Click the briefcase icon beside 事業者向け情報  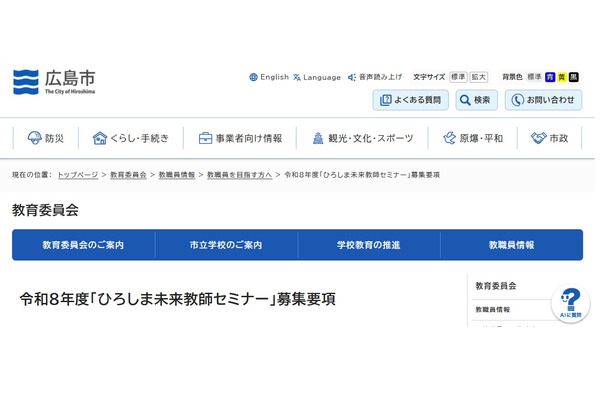205,138
